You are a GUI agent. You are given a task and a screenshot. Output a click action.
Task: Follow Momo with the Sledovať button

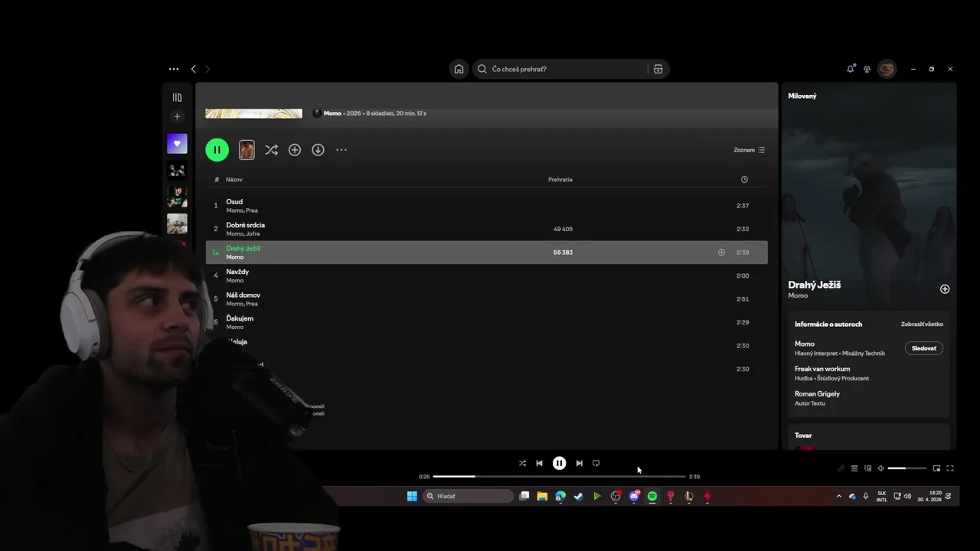(924, 348)
